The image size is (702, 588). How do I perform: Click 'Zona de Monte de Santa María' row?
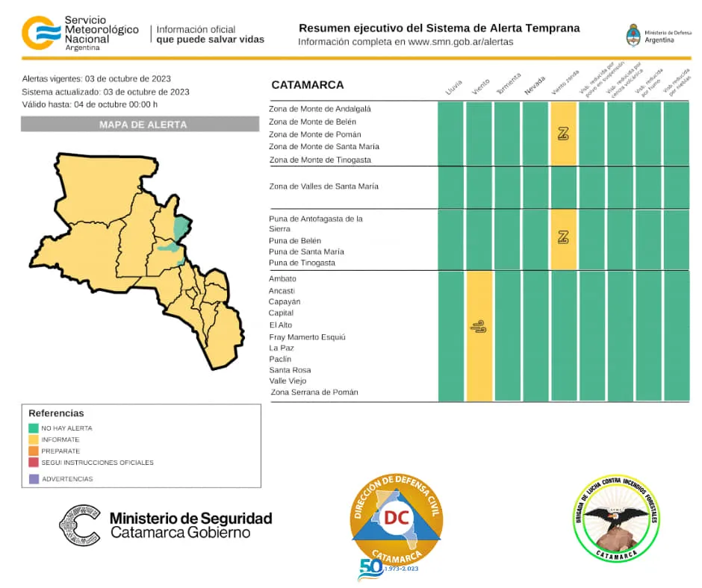(323, 146)
